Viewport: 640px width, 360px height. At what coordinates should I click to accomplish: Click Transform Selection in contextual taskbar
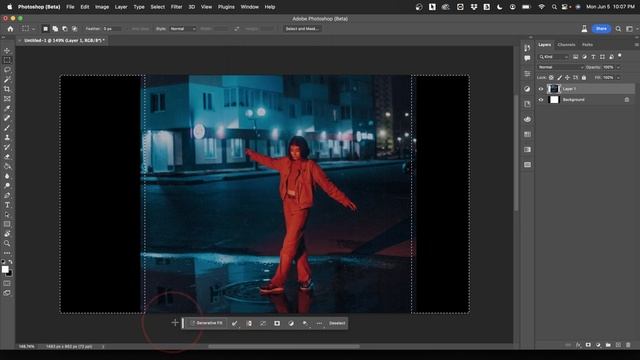pos(263,323)
